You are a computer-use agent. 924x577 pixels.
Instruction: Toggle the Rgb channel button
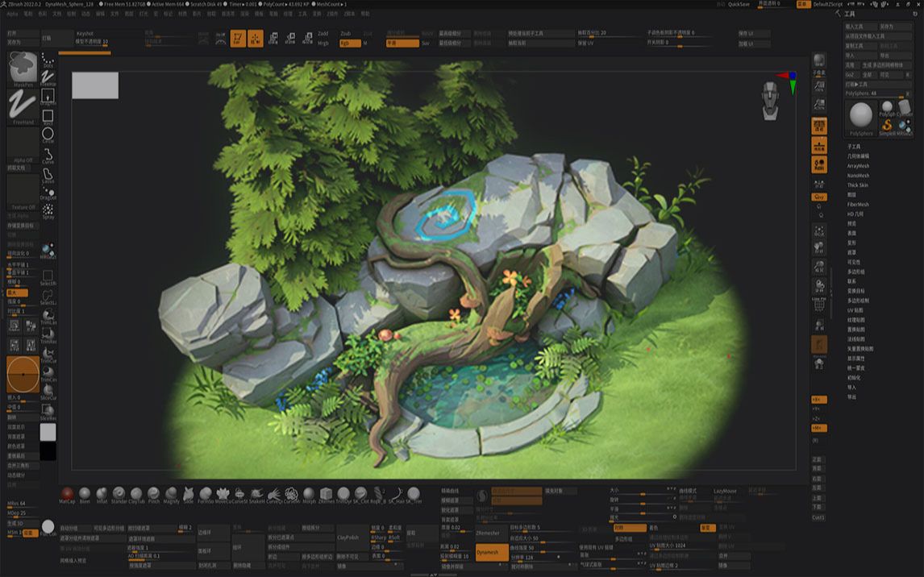(x=350, y=43)
